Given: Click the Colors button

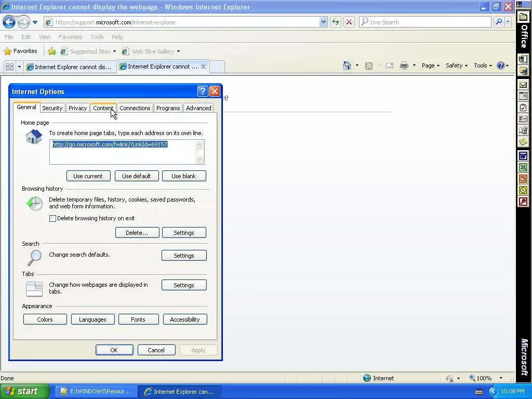Looking at the screenshot, I should (45, 320).
